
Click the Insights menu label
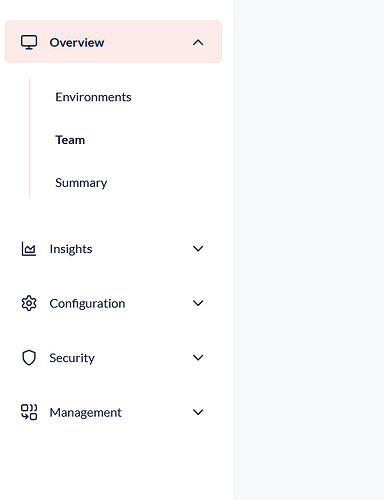tap(71, 249)
